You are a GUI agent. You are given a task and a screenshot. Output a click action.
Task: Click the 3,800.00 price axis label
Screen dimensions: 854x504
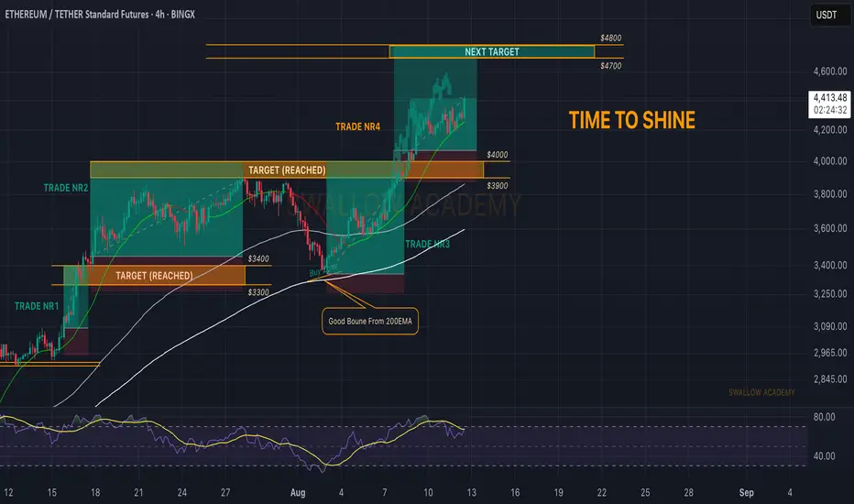[x=830, y=194]
